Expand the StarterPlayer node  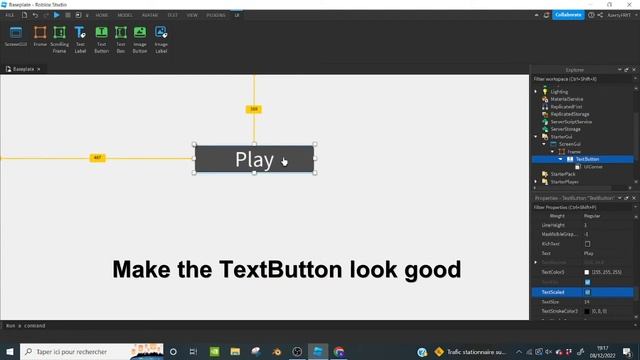[536, 182]
